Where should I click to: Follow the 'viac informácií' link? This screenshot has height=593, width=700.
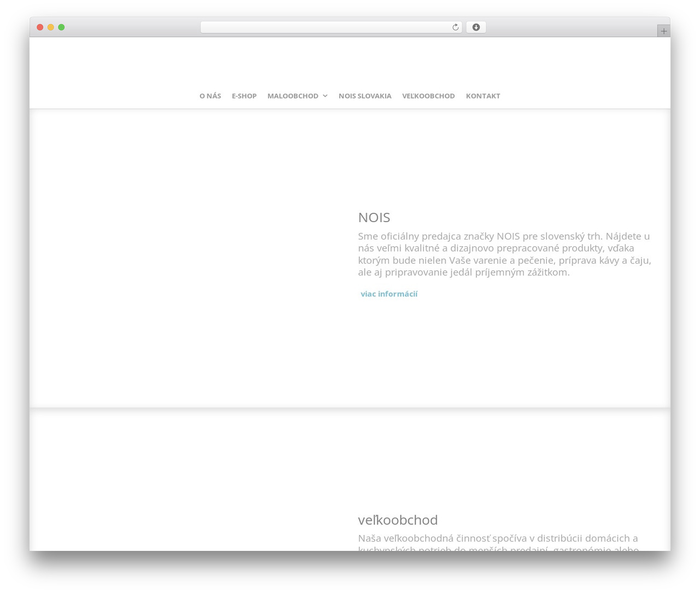(x=389, y=294)
